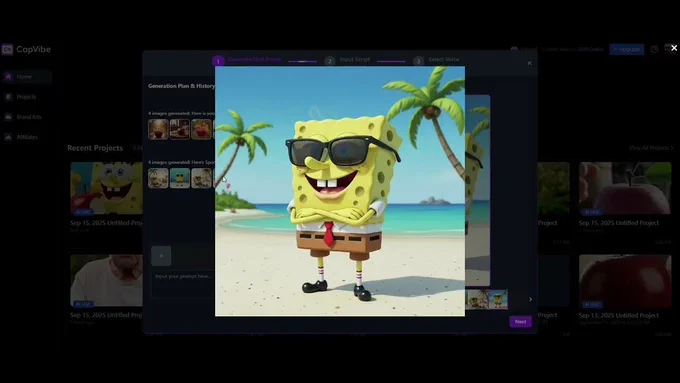Open the help question-mark icon in the header
This screenshot has height=383, width=680.
point(654,49)
